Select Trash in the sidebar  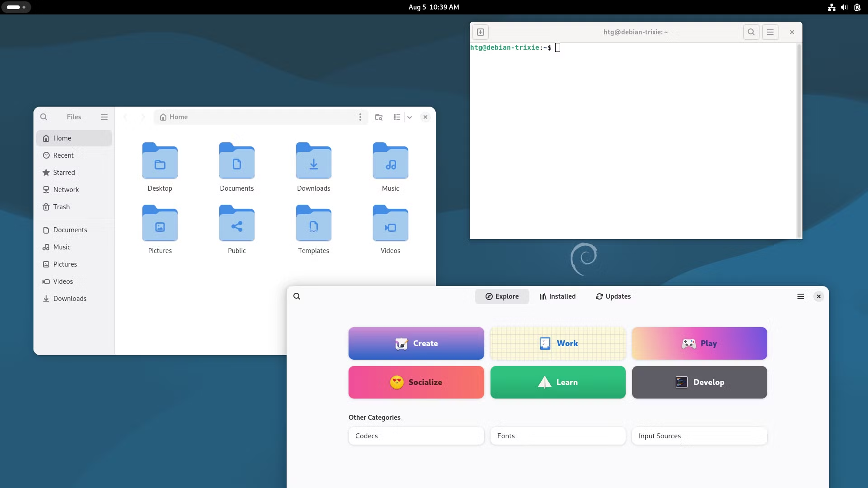point(61,207)
